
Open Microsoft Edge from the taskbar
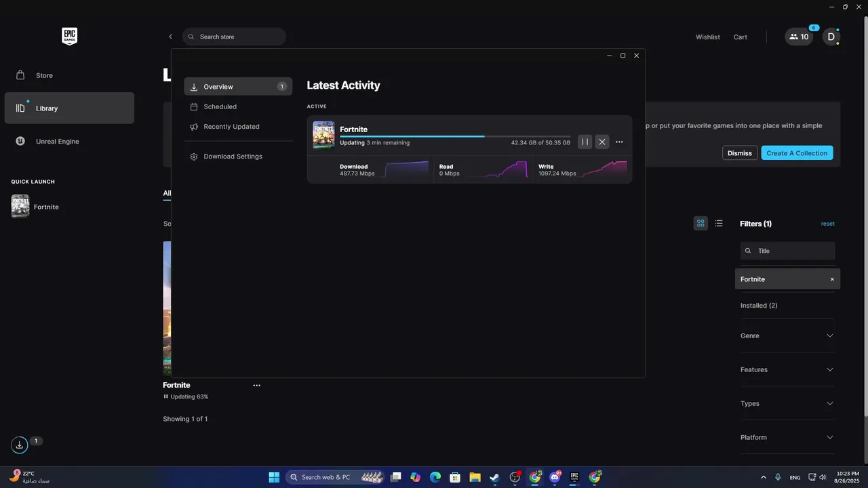(435, 477)
